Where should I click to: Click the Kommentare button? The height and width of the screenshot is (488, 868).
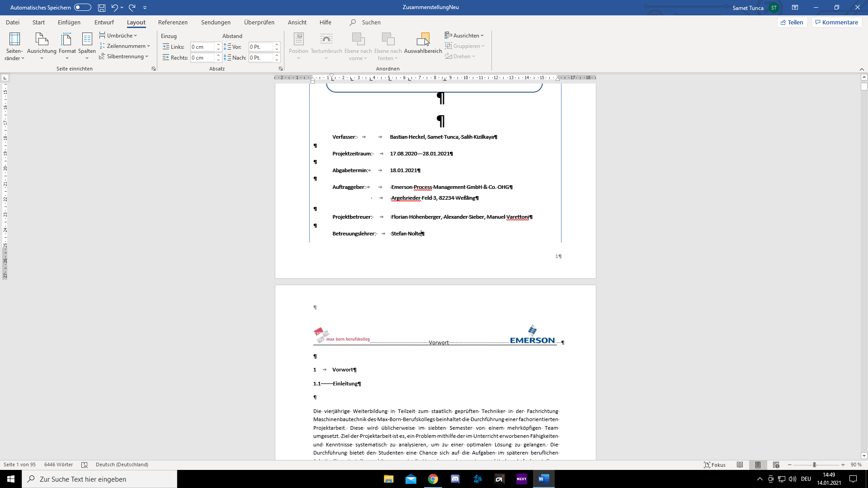pos(836,22)
